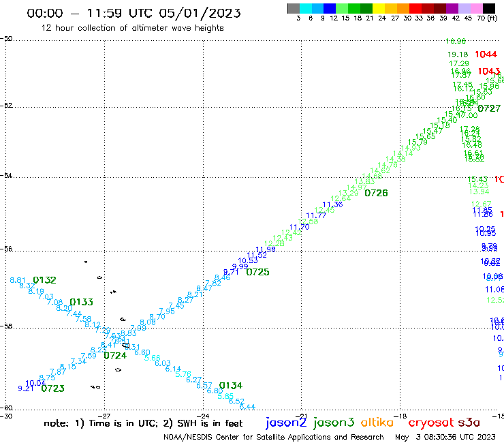Screen dimensions: 504x443
Task: Select the time label 0134
Action: point(231,386)
